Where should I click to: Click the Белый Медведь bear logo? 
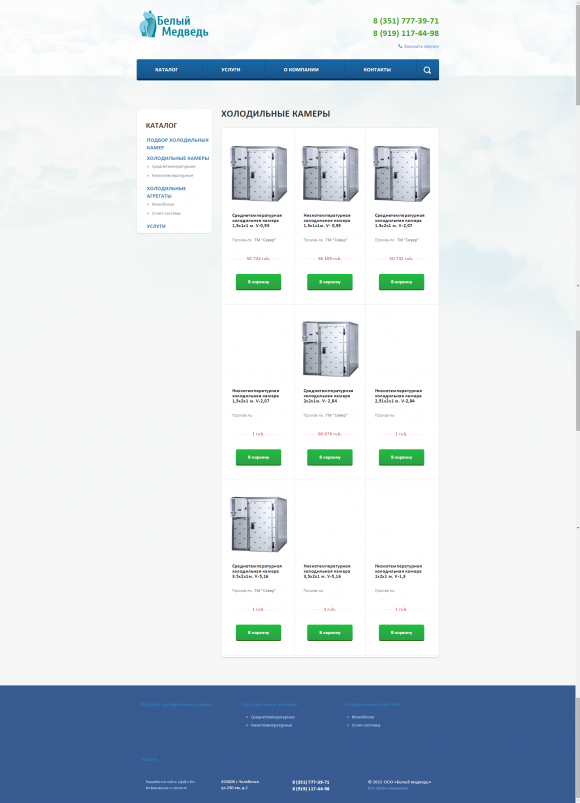pyautogui.click(x=174, y=25)
